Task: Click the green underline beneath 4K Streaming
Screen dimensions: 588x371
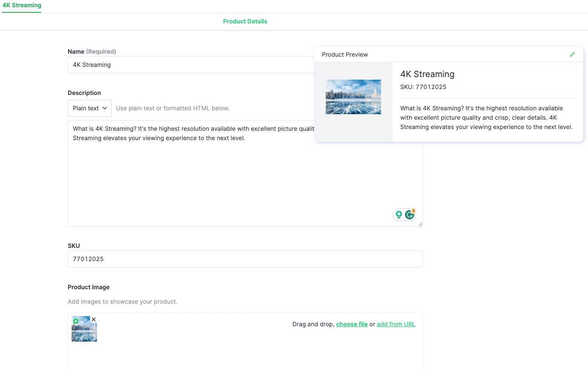Action: (x=21, y=13)
